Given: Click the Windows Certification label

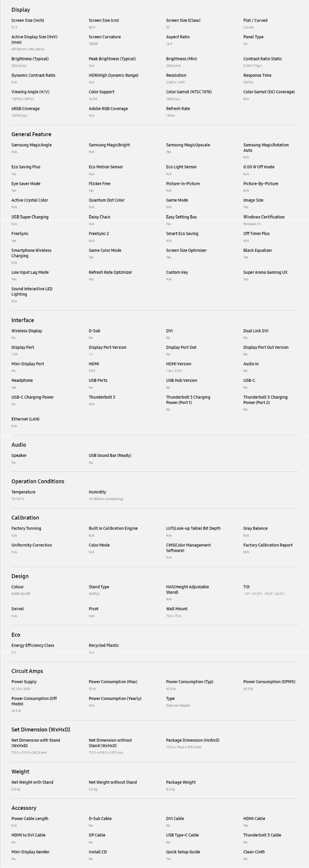Looking at the screenshot, I should point(264,217).
